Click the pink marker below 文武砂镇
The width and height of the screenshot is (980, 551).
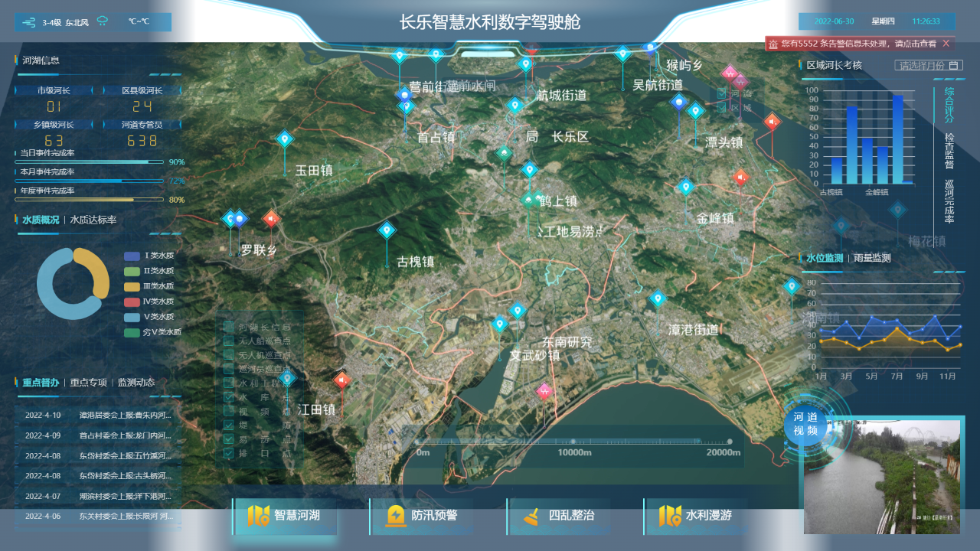(x=544, y=391)
